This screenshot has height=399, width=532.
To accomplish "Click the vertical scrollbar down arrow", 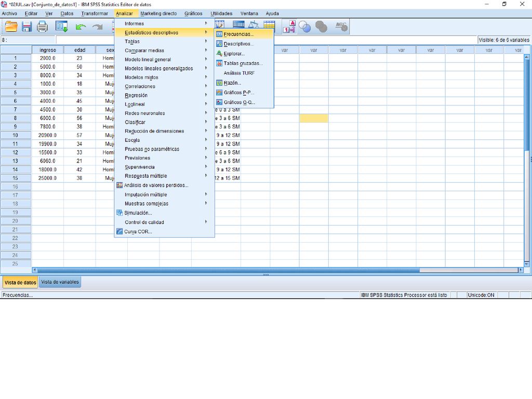I will [x=527, y=263].
